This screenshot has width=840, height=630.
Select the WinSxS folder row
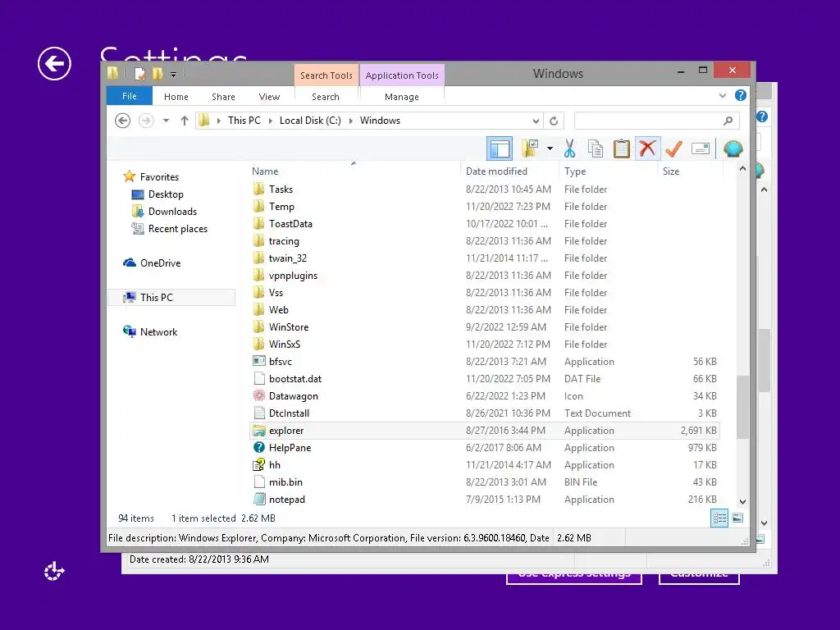(485, 345)
